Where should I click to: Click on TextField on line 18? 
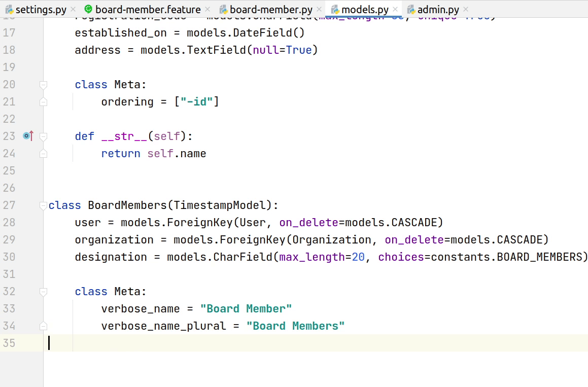tap(216, 50)
